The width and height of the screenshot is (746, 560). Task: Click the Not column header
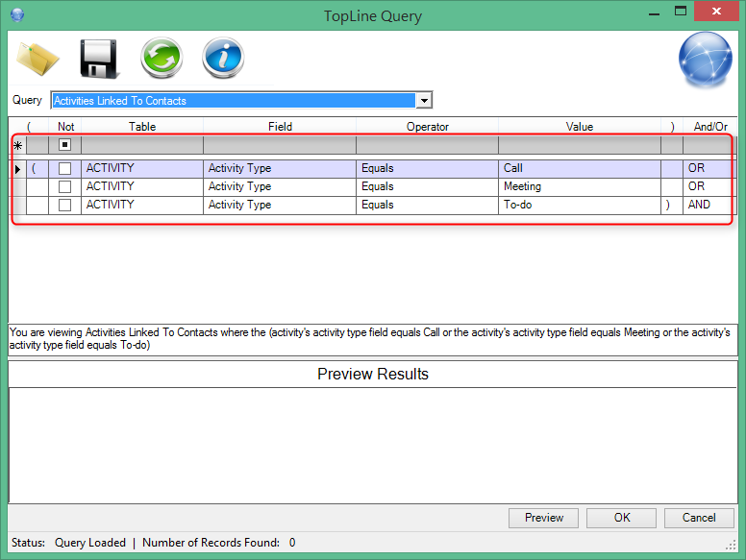pos(65,127)
